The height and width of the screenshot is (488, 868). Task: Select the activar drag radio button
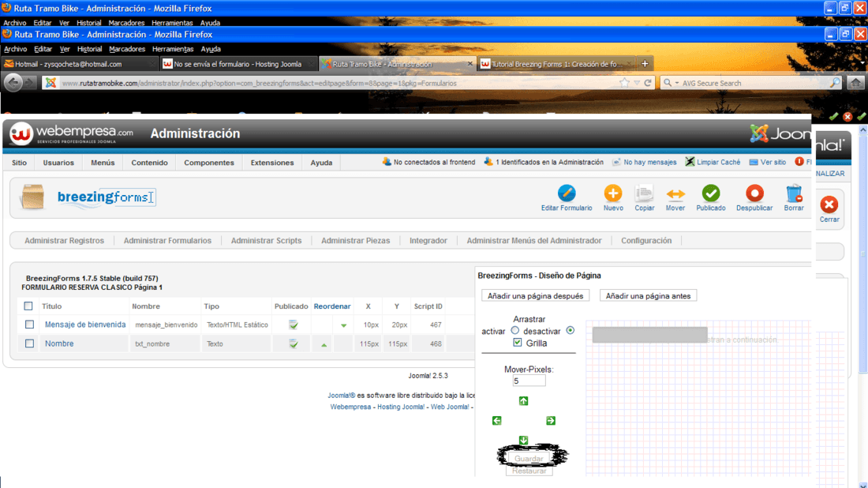[x=514, y=330]
